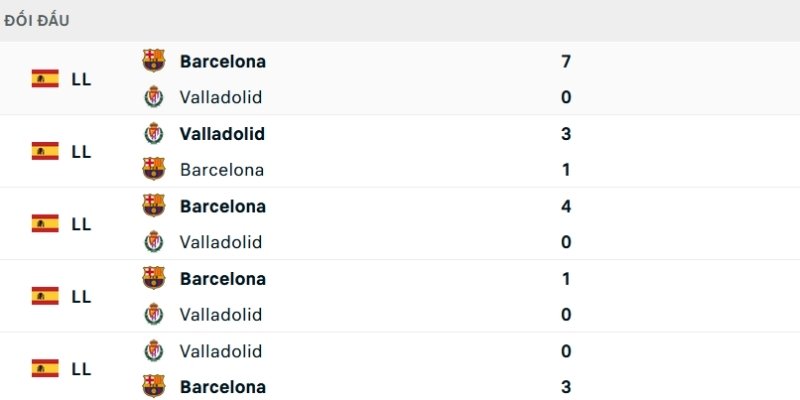Select the bold Barcelona name in the last row
The height and width of the screenshot is (400, 800).
pos(223,387)
